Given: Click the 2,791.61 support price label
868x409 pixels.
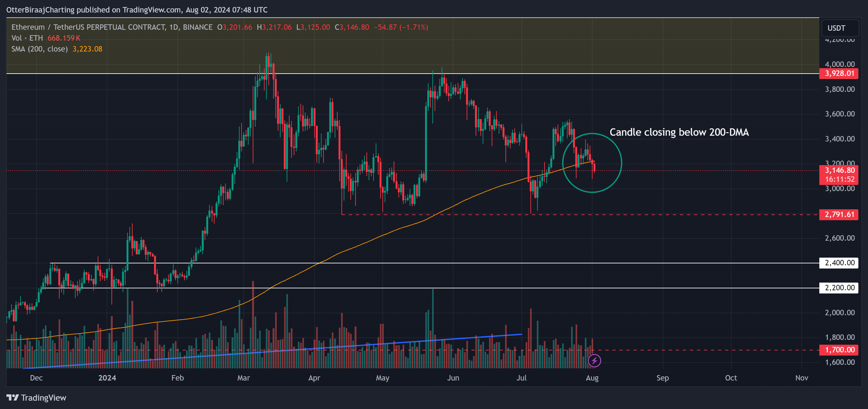Looking at the screenshot, I should click(839, 214).
